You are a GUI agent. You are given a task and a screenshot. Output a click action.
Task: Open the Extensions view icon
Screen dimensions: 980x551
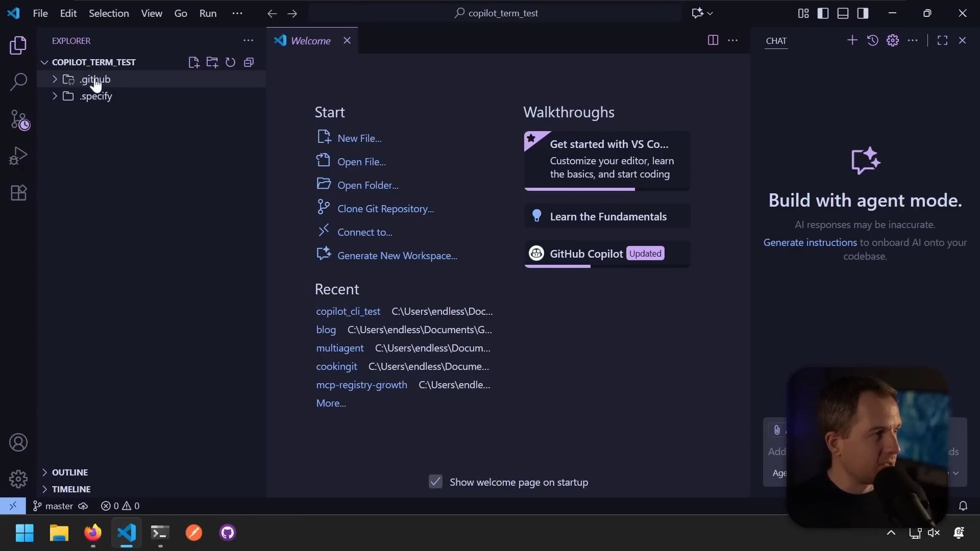(x=18, y=193)
